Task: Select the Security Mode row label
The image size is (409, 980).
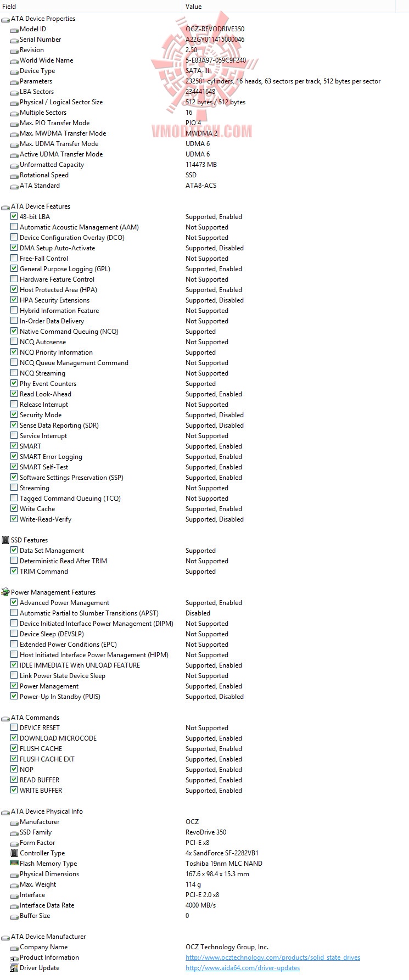Action: 41,415
